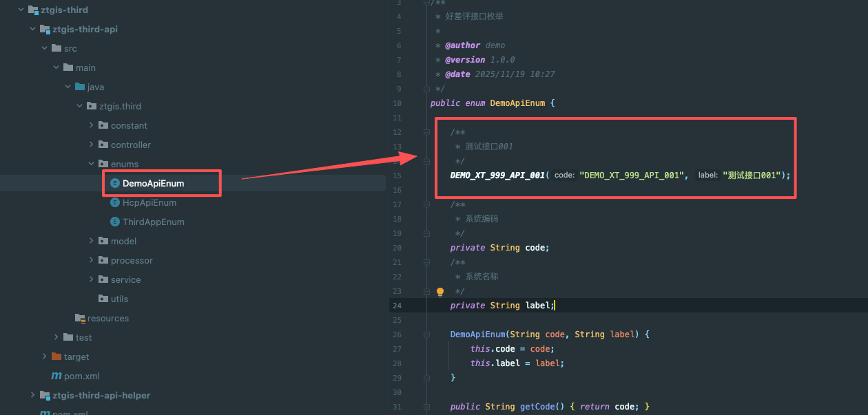Image resolution: width=868 pixels, height=415 pixels.
Task: Collapse the enums package chevron
Action: pyautogui.click(x=92, y=164)
